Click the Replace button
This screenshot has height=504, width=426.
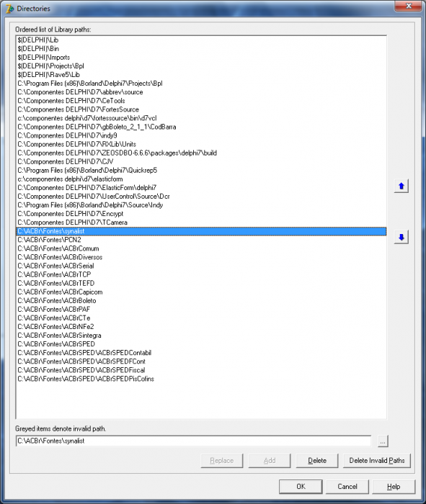pos(222,461)
